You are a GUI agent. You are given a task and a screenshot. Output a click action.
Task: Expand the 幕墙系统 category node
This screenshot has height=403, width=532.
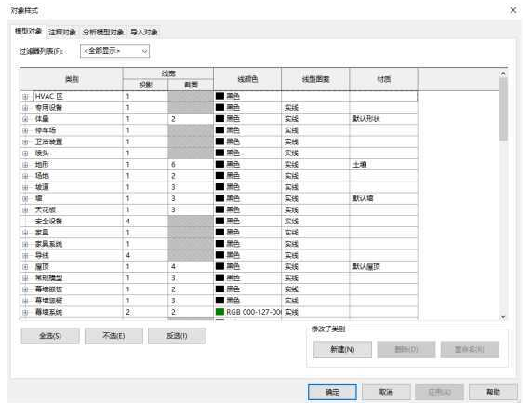(x=25, y=312)
